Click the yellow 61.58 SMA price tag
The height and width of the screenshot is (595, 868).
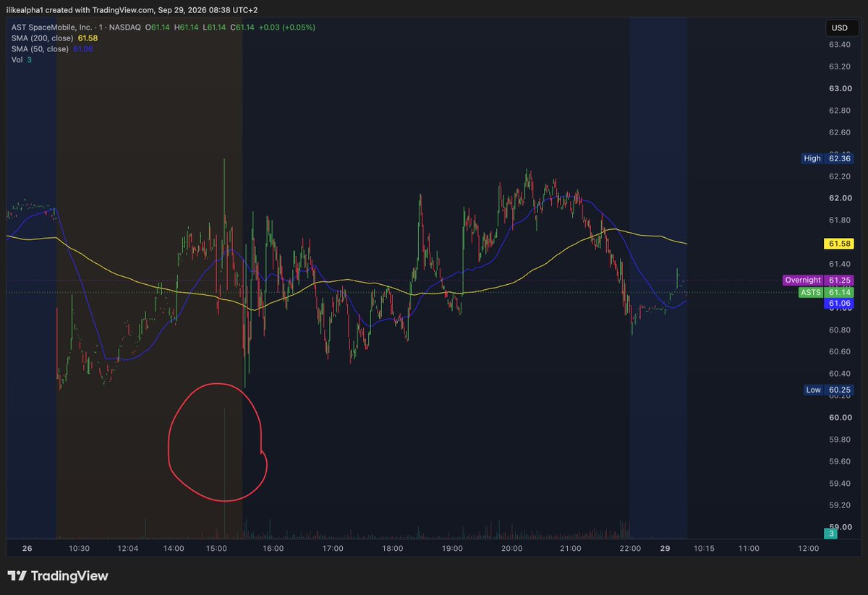pos(839,244)
